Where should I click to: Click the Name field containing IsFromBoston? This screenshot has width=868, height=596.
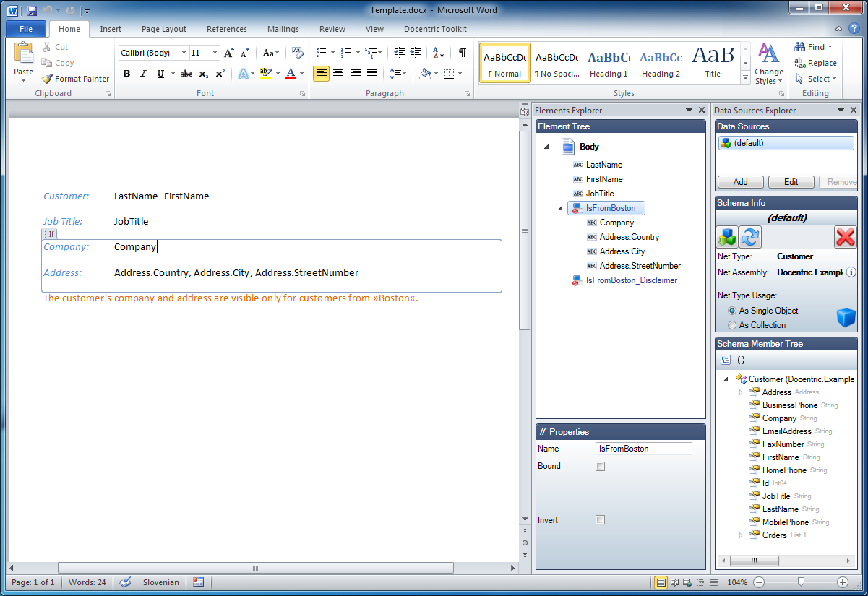(644, 449)
